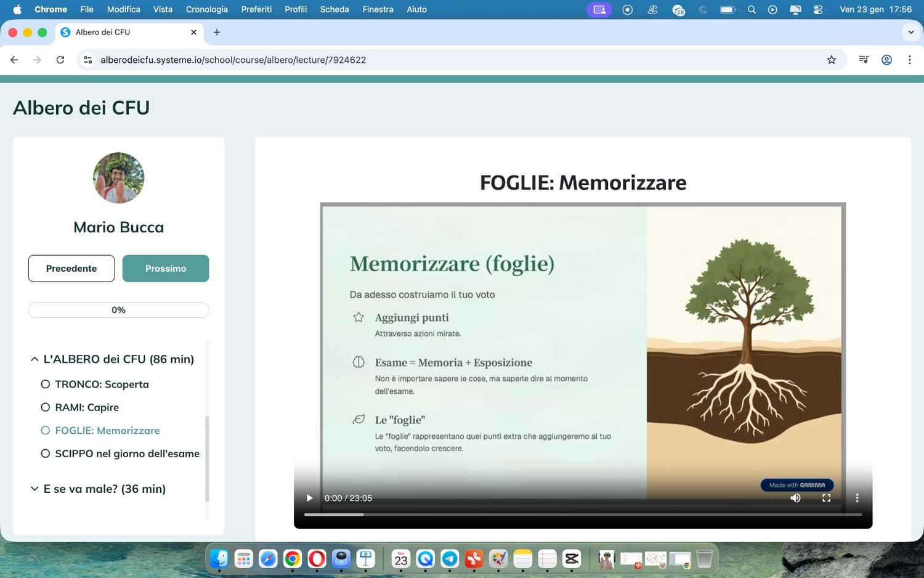Reload the page in Chrome
The height and width of the screenshot is (578, 924).
[x=60, y=60]
